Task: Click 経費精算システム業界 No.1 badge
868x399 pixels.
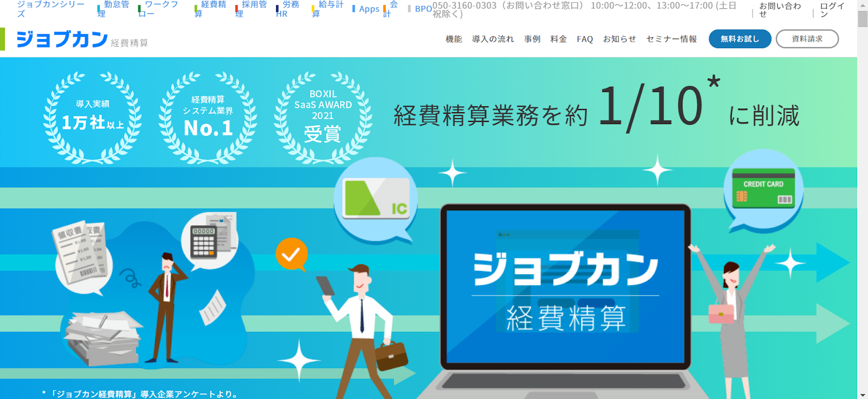Action: 208,117
